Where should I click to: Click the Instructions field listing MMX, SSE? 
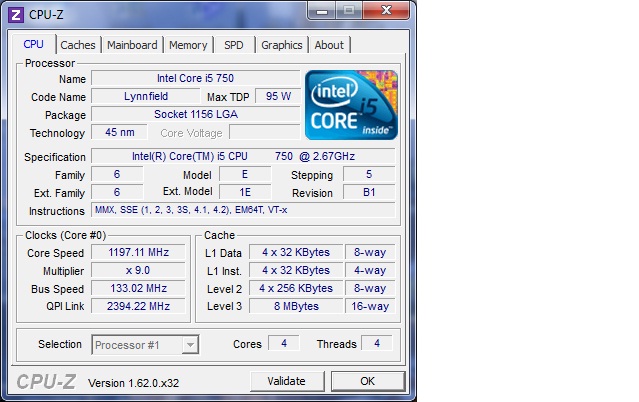click(x=243, y=210)
